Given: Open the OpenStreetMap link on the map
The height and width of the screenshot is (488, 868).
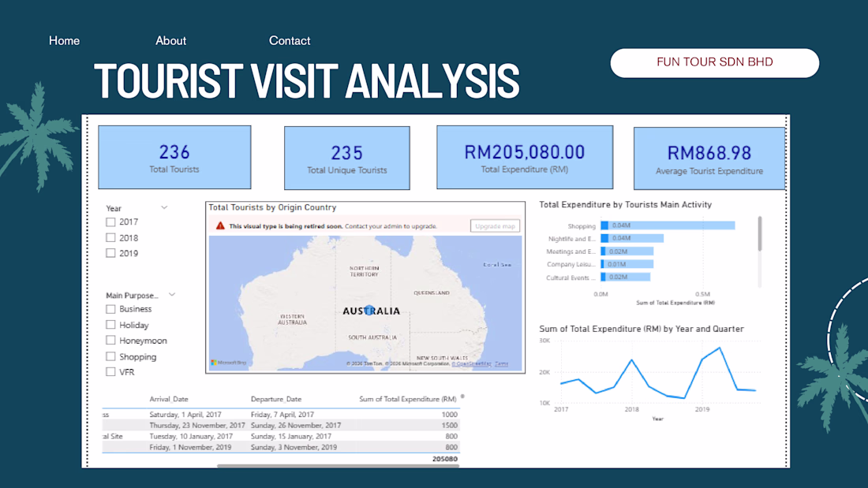Looking at the screenshot, I should (472, 363).
